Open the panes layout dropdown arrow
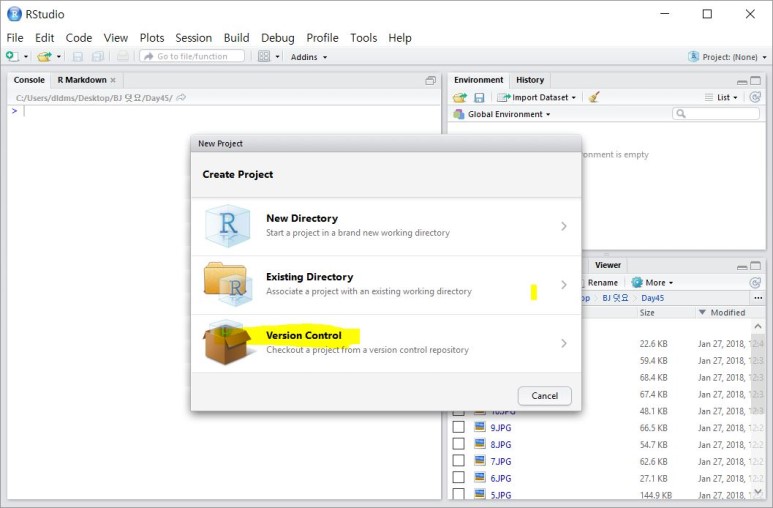The height and width of the screenshot is (508, 773). [278, 57]
